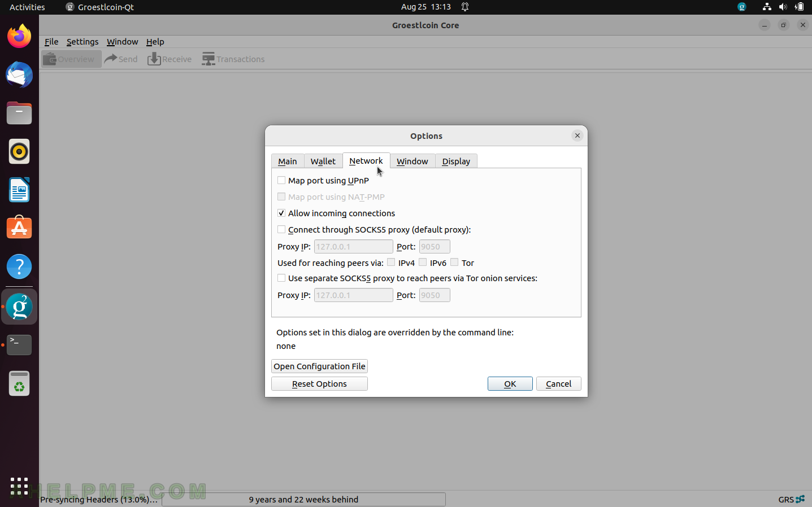812x507 pixels.
Task: Select the Network tab
Action: [x=366, y=160]
